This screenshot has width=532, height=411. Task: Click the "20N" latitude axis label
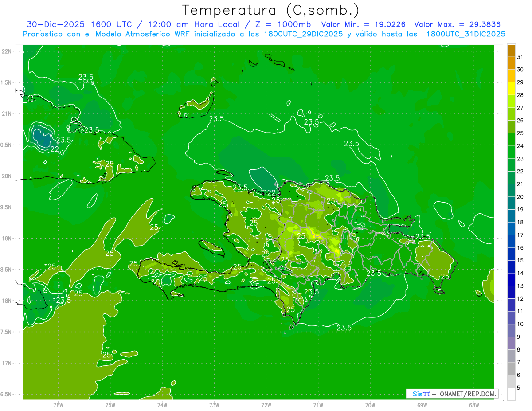(8, 176)
